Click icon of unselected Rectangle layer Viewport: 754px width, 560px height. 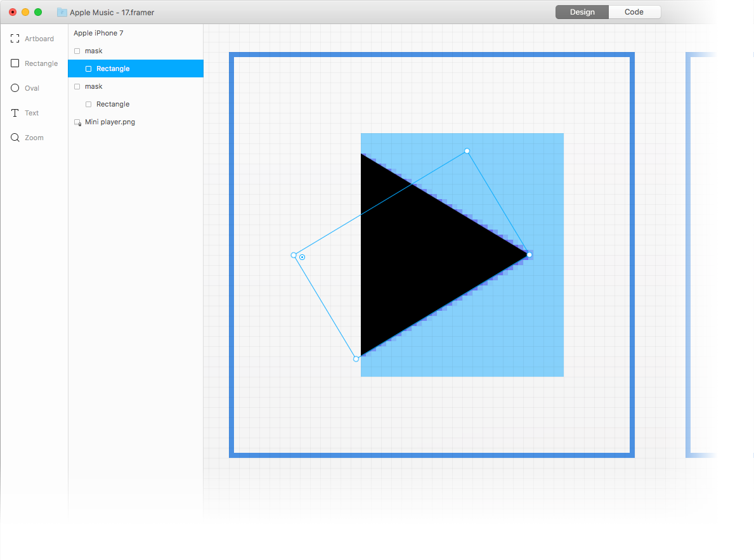point(89,105)
